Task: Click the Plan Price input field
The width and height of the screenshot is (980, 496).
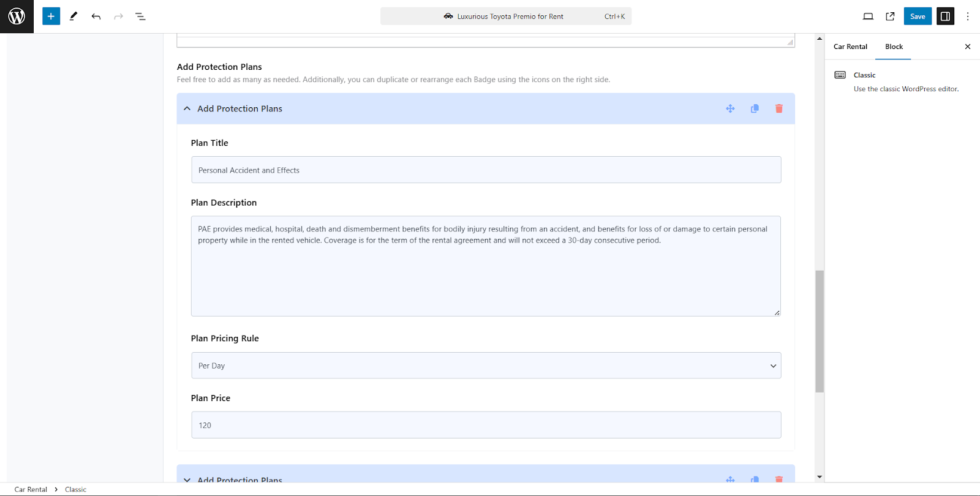Action: coord(486,425)
